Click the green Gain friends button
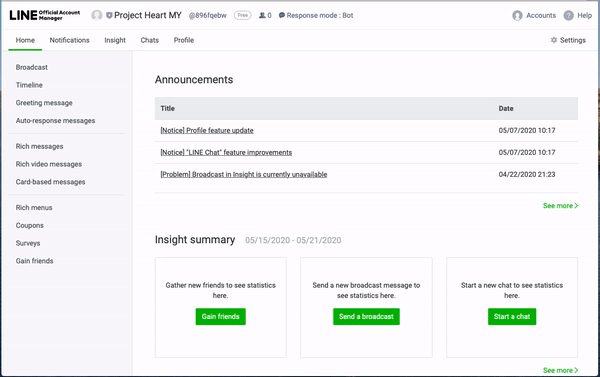 pyautogui.click(x=220, y=317)
